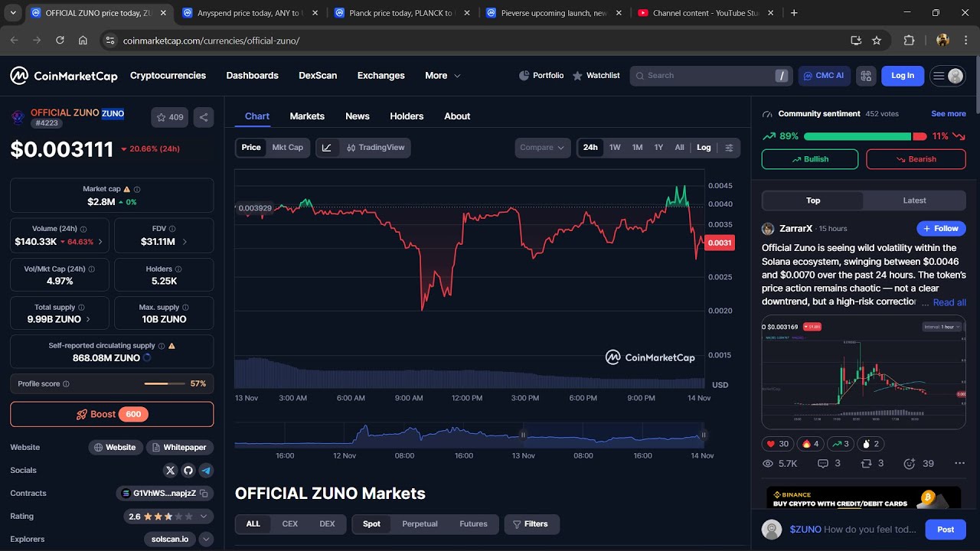Switch to line chart icon
This screenshot has height=551, width=980.
pyautogui.click(x=327, y=148)
